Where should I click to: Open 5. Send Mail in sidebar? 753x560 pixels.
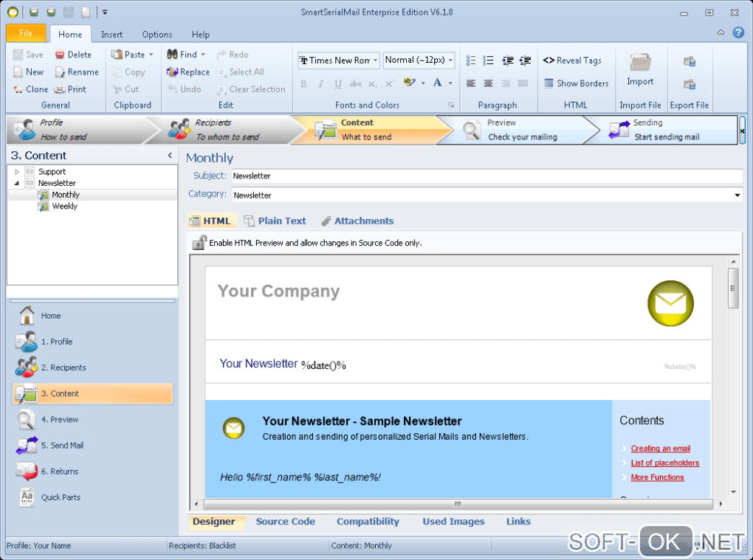click(62, 446)
